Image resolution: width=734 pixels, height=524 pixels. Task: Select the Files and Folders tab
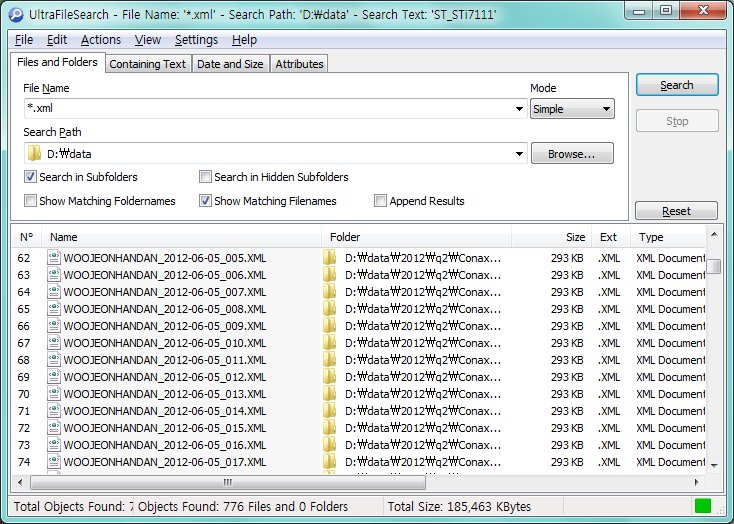(x=57, y=62)
